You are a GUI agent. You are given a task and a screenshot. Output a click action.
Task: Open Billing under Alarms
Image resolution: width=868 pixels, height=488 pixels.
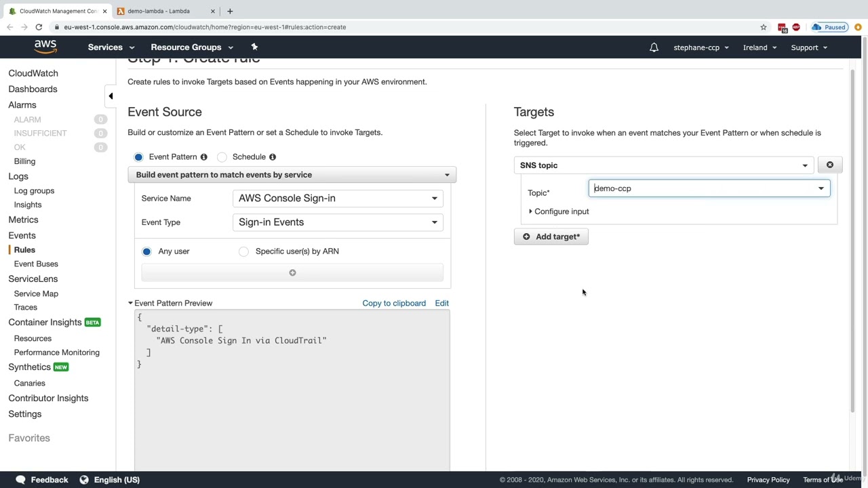24,161
